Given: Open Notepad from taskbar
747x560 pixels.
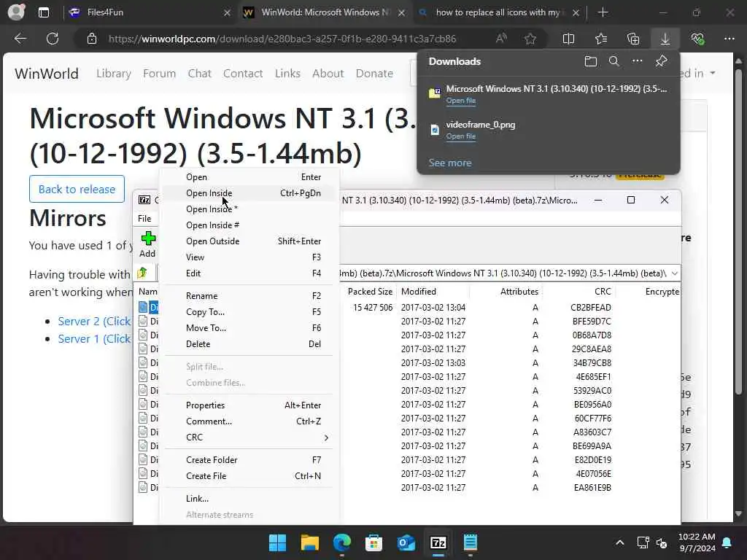Looking at the screenshot, I should tap(471, 542).
